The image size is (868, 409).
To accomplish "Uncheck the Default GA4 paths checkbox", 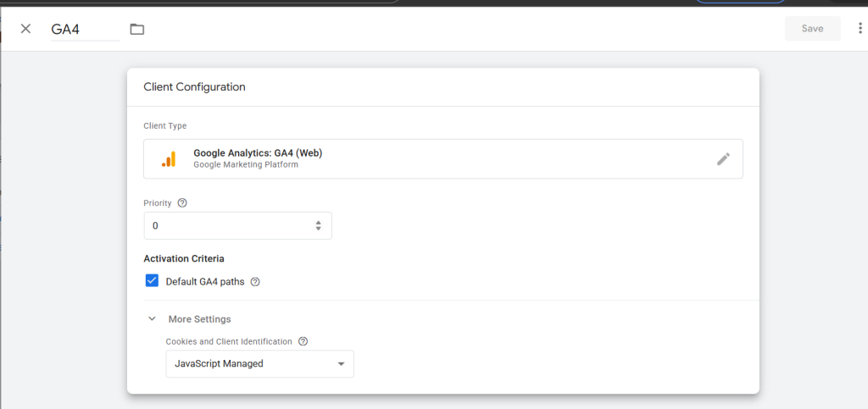I will pyautogui.click(x=153, y=281).
